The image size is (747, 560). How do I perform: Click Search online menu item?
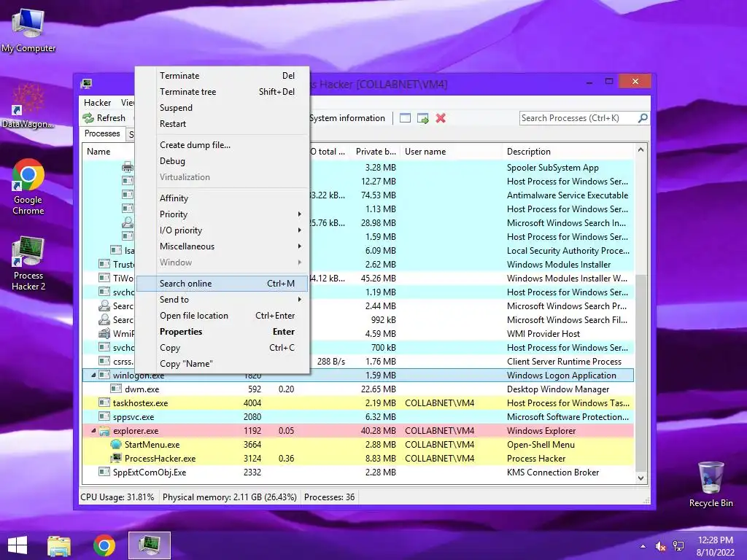(222, 284)
